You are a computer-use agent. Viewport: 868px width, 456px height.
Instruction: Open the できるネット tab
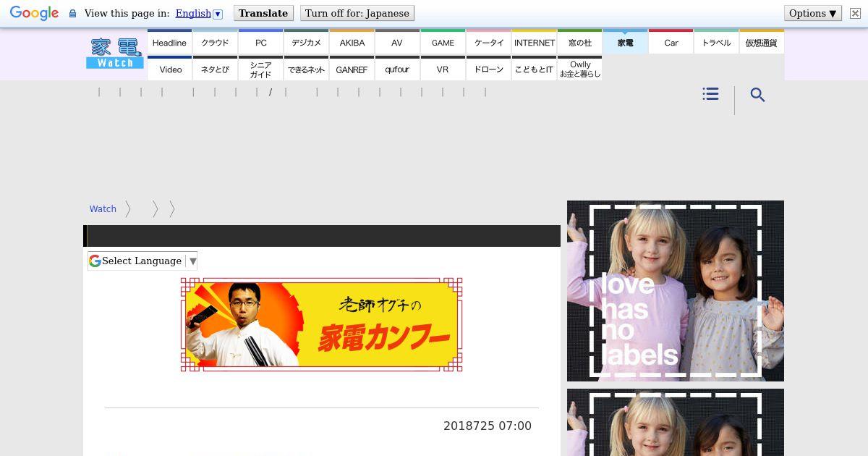[306, 69]
